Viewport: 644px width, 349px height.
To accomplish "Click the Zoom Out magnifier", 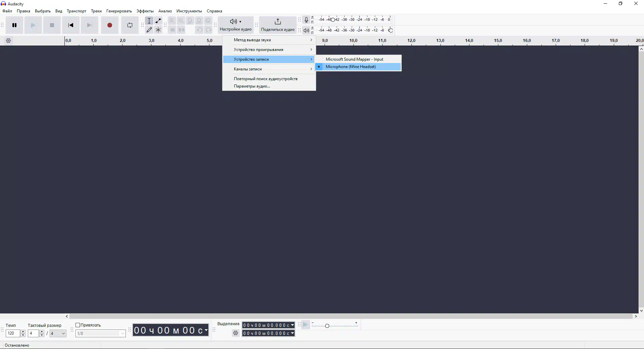I will (181, 21).
